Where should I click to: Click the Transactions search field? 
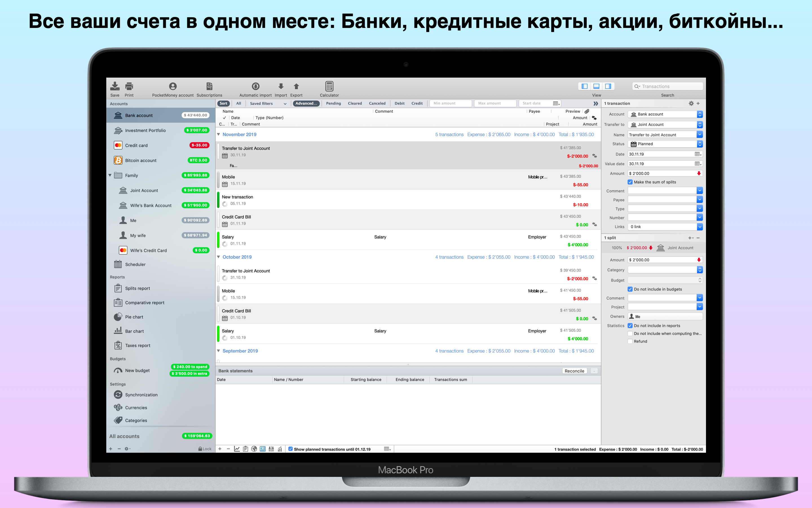pos(667,86)
